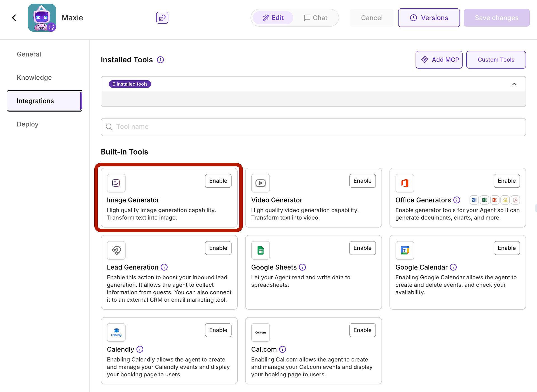This screenshot has width=537, height=392.
Task: Click the Maxie agent avatar image
Action: (x=42, y=18)
